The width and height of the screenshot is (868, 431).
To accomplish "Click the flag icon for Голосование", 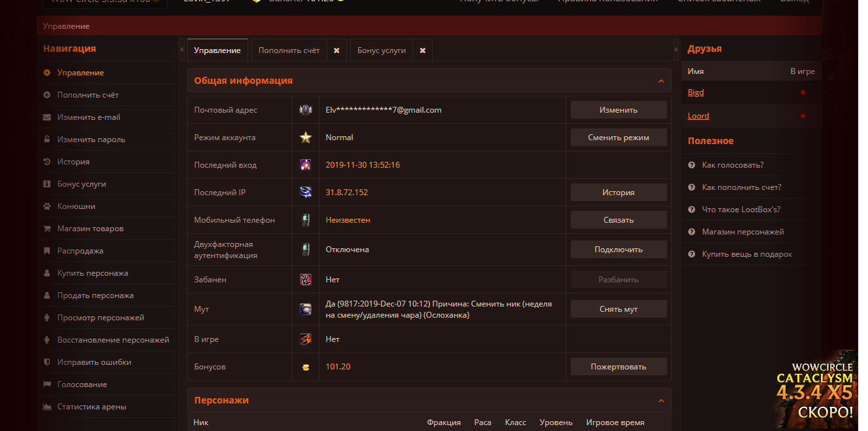I will pyautogui.click(x=46, y=384).
